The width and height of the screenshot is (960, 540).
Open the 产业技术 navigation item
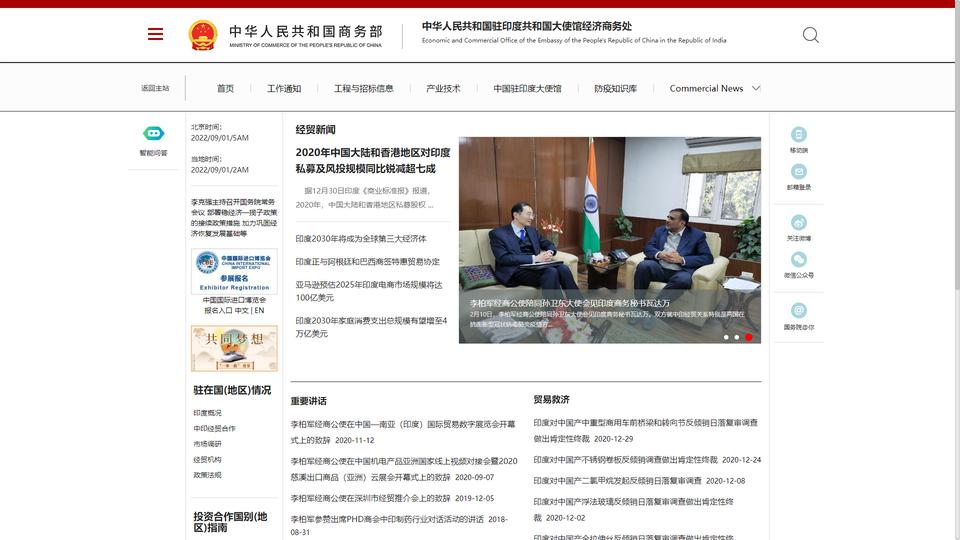tap(443, 88)
